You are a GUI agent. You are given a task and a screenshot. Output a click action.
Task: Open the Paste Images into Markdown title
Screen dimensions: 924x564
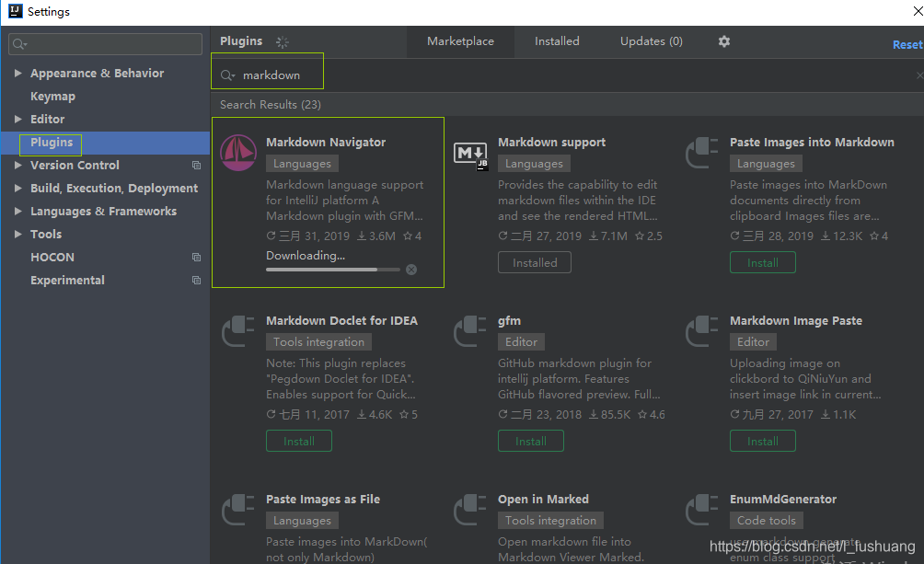[x=812, y=142]
